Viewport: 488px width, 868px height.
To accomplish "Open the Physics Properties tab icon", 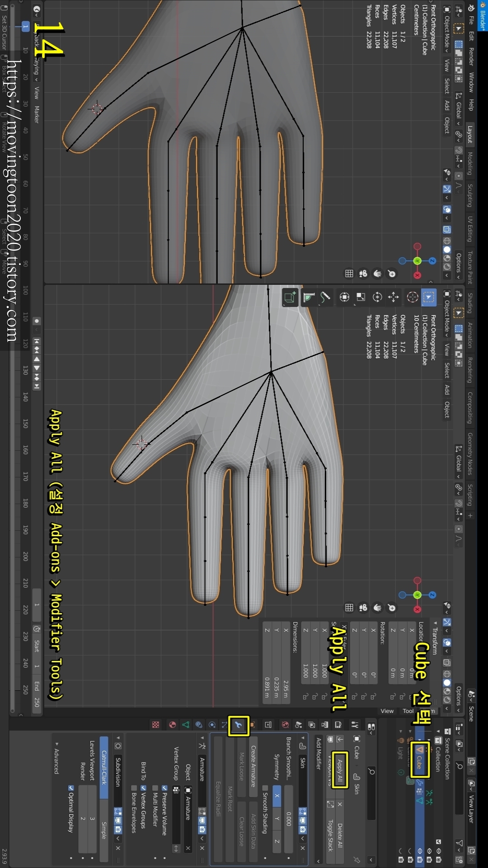I will pyautogui.click(x=212, y=725).
